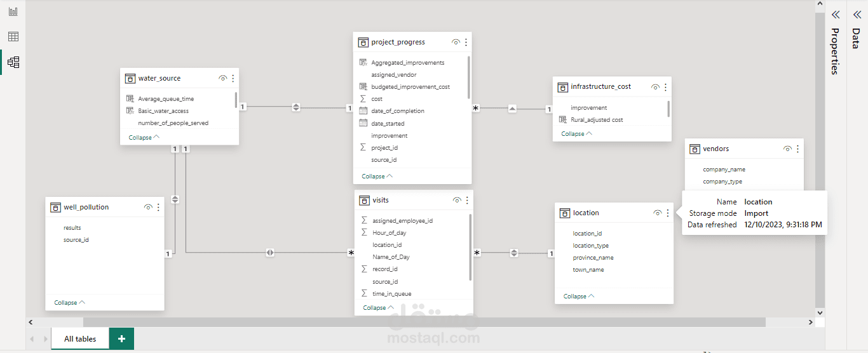Click the relationship arrow between visits and location
868x353 pixels.
(x=514, y=253)
